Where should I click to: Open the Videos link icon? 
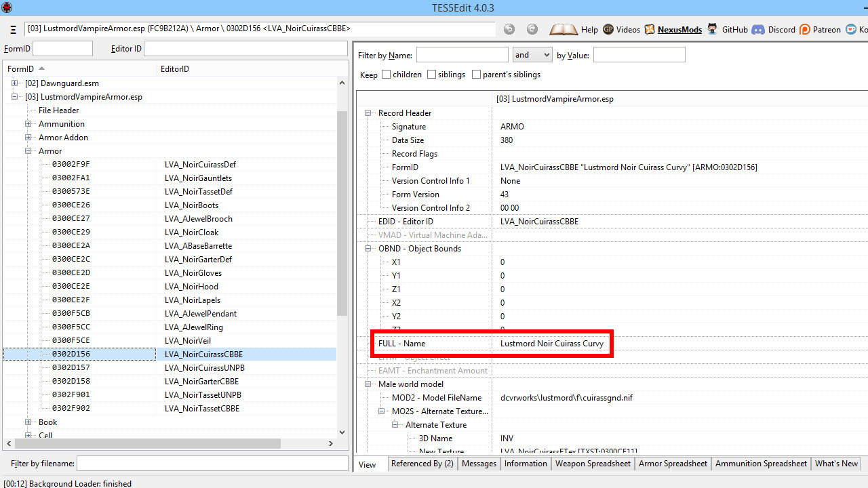coord(608,29)
